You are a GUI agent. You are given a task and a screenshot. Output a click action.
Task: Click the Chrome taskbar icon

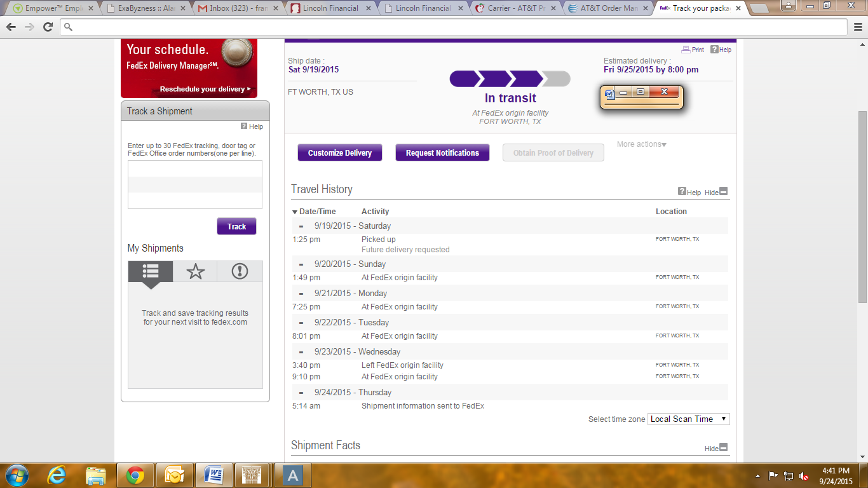pyautogui.click(x=135, y=475)
